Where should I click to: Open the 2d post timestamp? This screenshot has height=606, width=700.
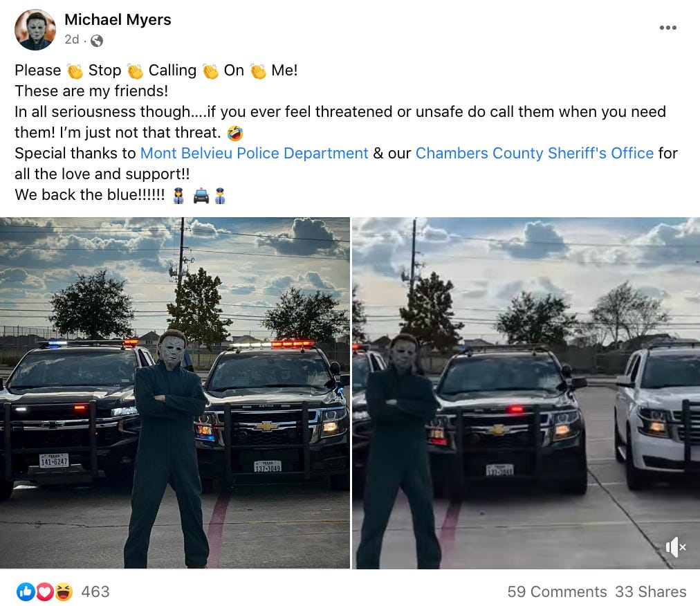point(72,39)
